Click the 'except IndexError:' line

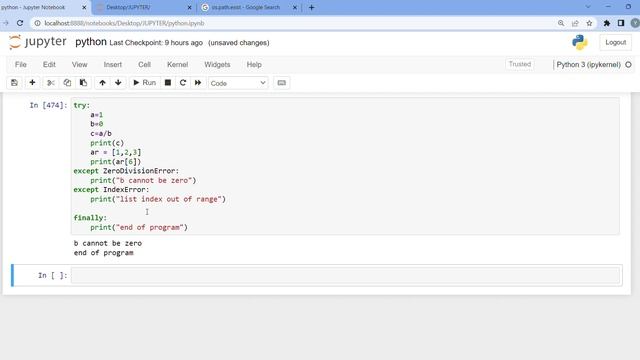(111, 190)
